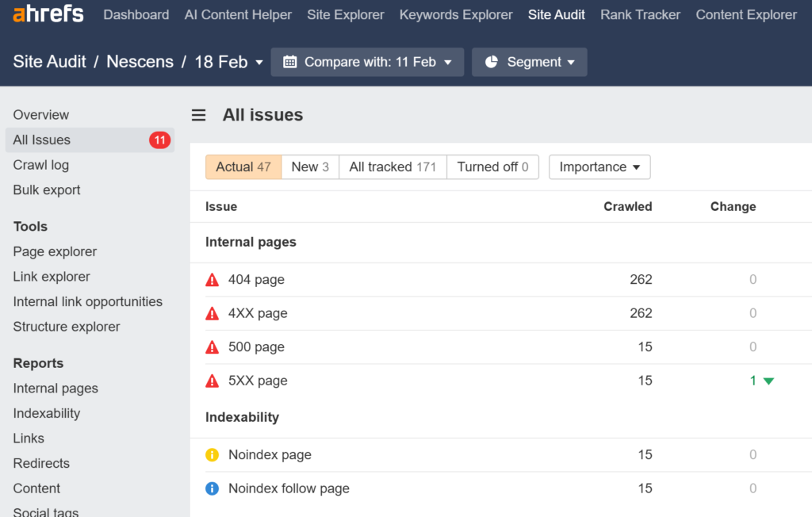812x517 pixels.
Task: Toggle the hamburger menu beside All issues
Action: tap(199, 115)
